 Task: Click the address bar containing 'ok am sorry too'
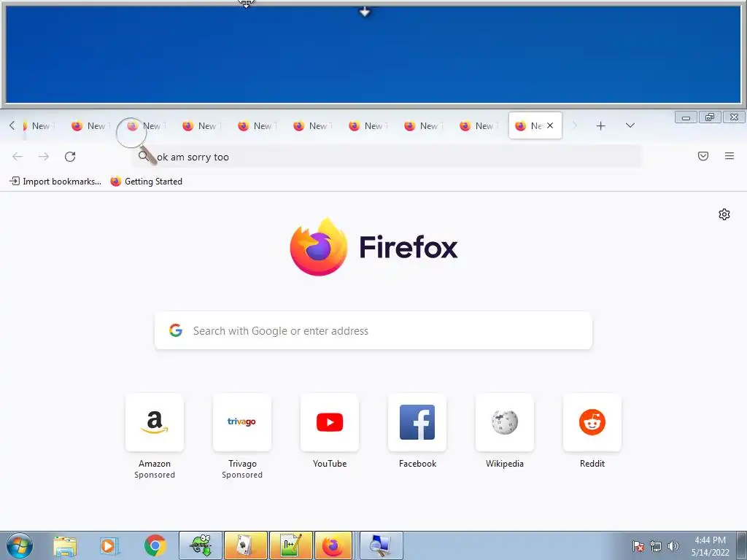click(387, 157)
